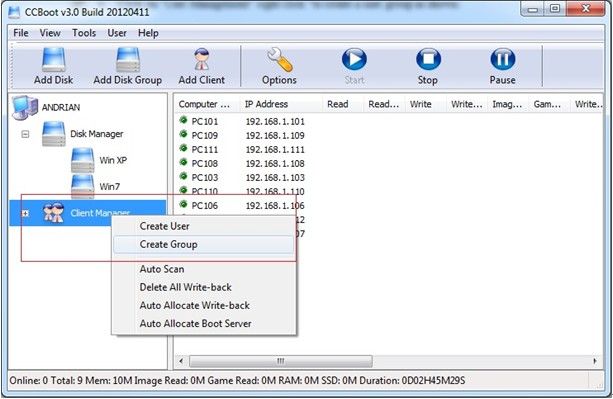This screenshot has height=399, width=613.
Task: Select IP address 192.168.1.109
Action: [275, 136]
